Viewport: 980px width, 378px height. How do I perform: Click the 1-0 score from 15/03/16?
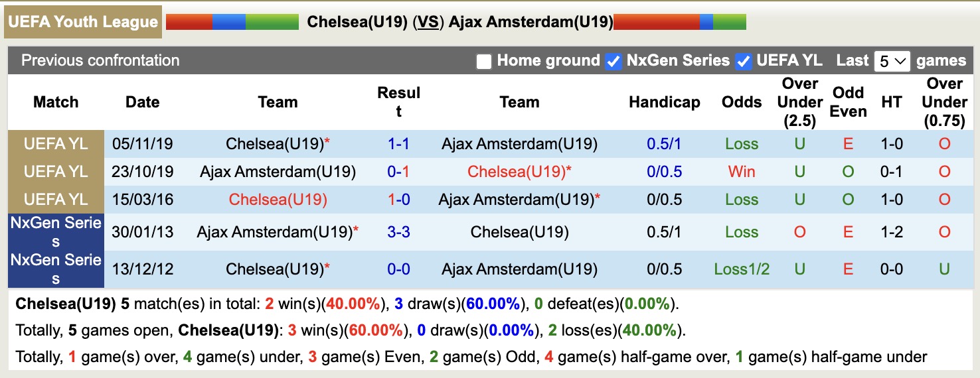point(398,200)
